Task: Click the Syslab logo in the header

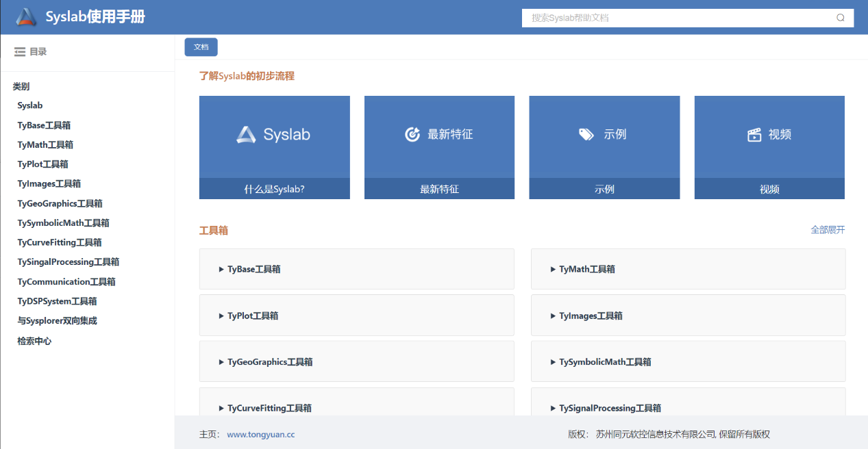Action: (x=26, y=17)
